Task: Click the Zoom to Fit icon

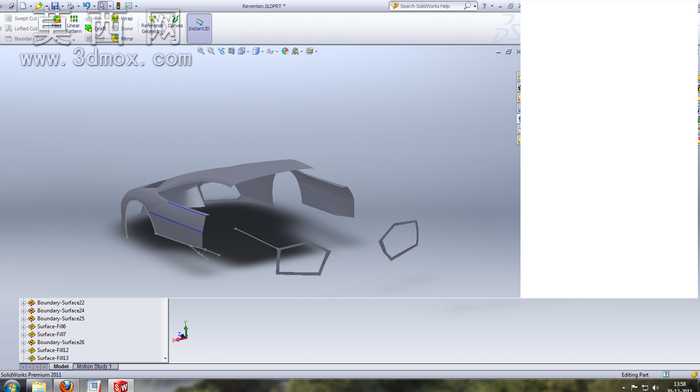Action: click(201, 51)
